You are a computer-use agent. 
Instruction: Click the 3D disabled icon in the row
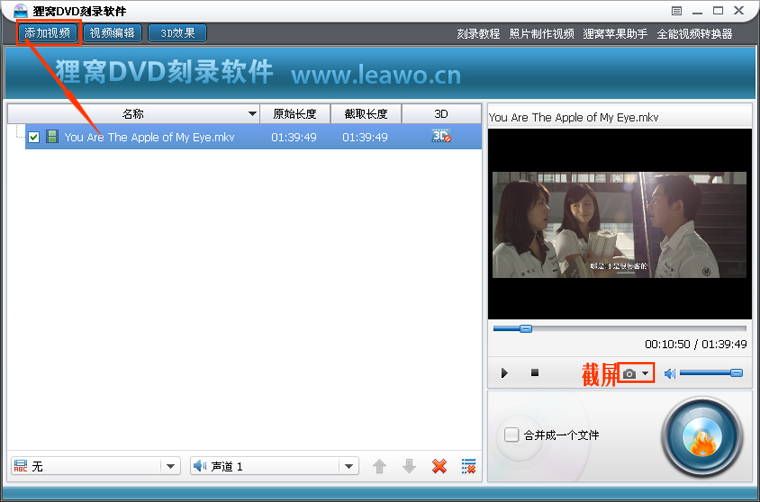tap(441, 136)
